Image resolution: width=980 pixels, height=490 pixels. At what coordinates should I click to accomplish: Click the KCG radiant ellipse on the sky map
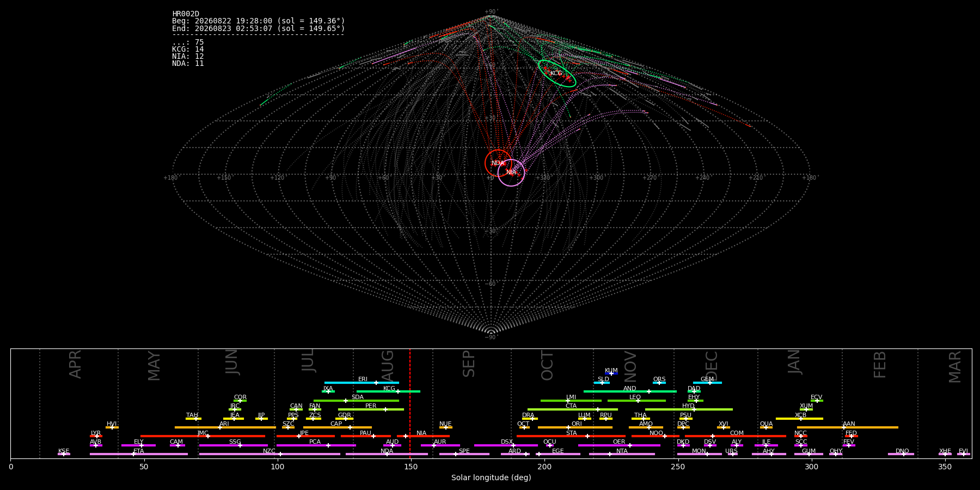(557, 73)
